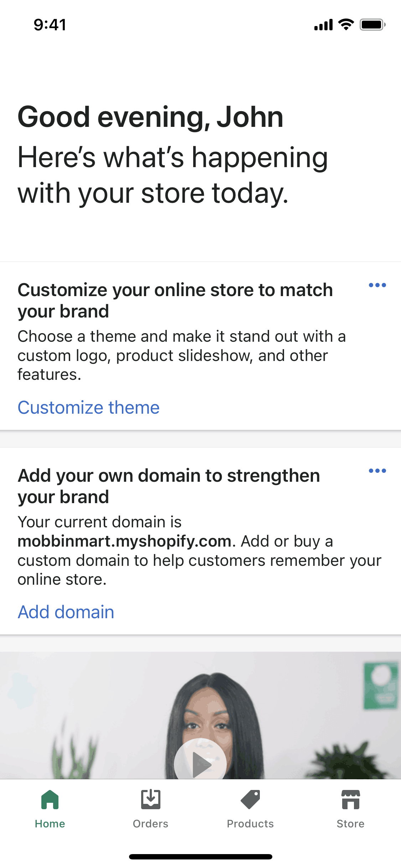This screenshot has width=401, height=868.
Task: Open the Orders tab icon
Action: [x=150, y=800]
